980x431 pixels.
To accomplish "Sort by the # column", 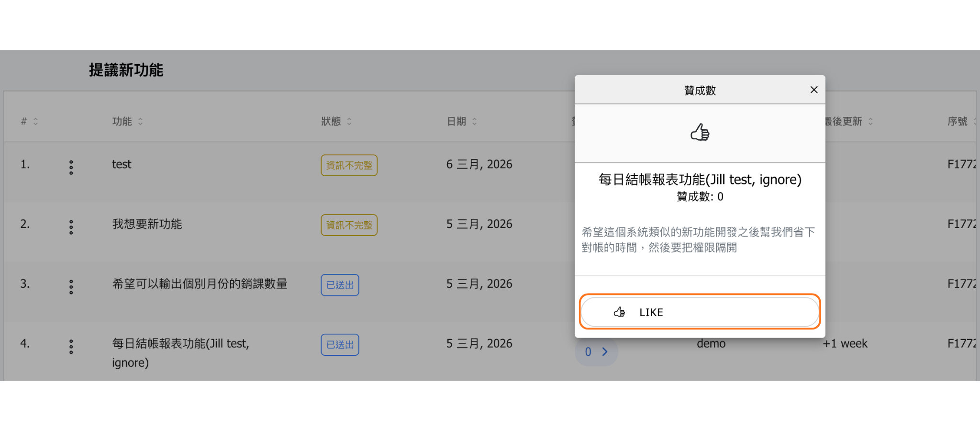I will click(29, 122).
